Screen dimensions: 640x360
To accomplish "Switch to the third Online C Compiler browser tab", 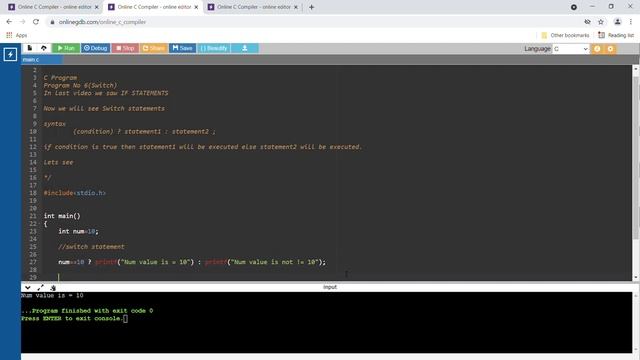I will 253,7.
